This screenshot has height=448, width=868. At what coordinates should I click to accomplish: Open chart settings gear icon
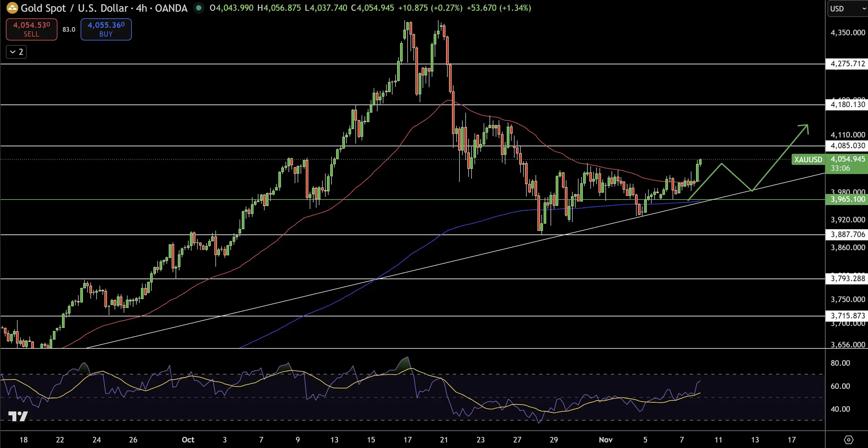click(x=848, y=440)
